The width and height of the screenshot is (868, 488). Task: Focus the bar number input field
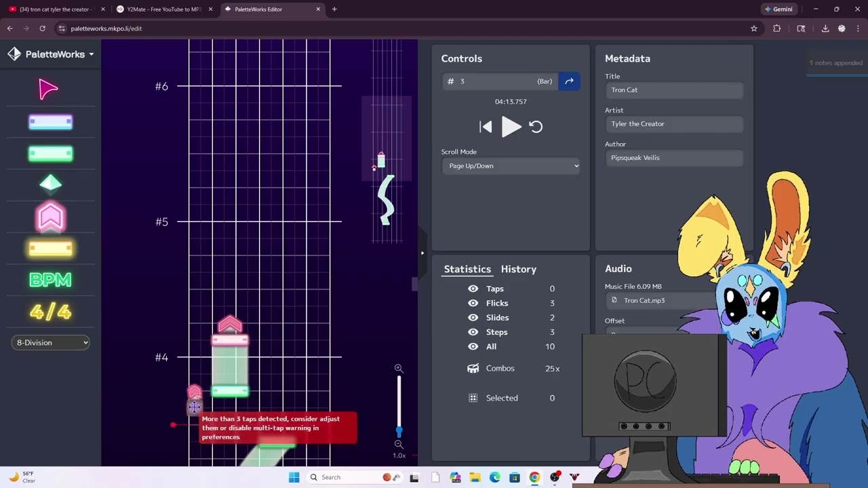point(500,81)
